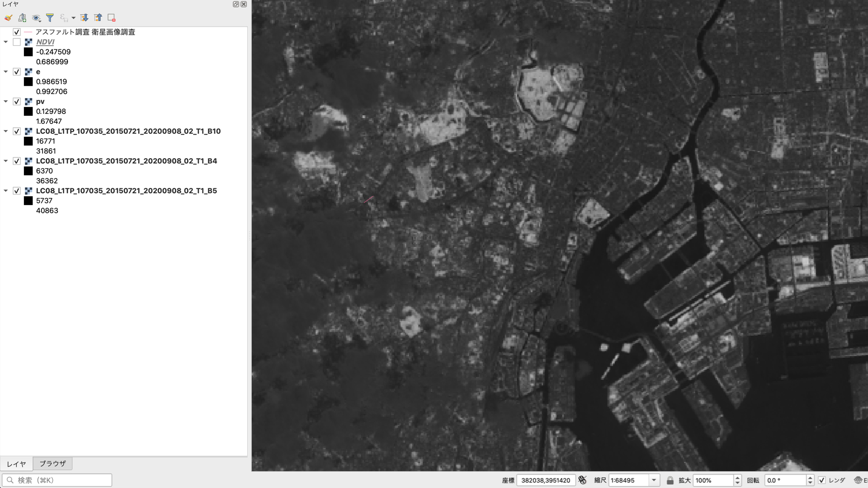Toggle the Render (レンダ) checkbox

[822, 480]
